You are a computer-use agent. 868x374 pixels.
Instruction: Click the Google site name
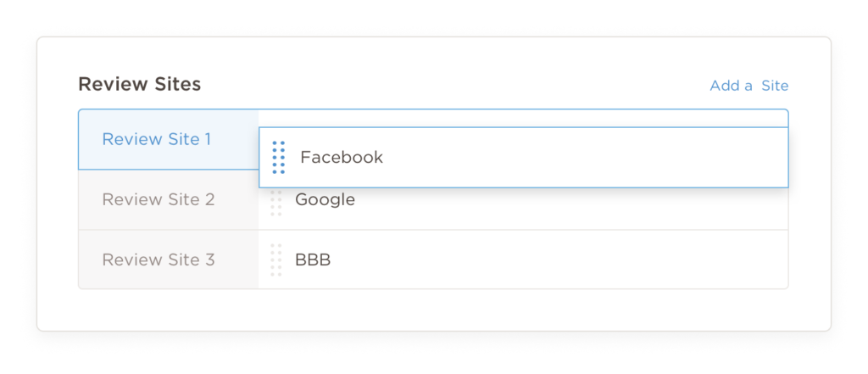tap(325, 200)
